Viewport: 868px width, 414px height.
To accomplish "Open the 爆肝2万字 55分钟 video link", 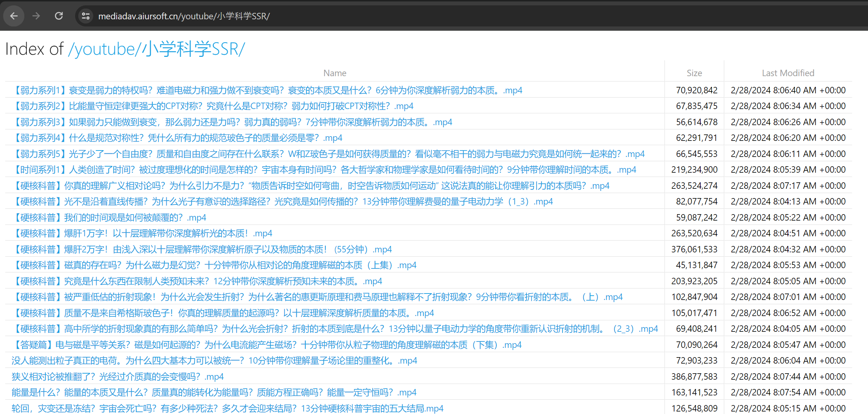I will pyautogui.click(x=202, y=250).
